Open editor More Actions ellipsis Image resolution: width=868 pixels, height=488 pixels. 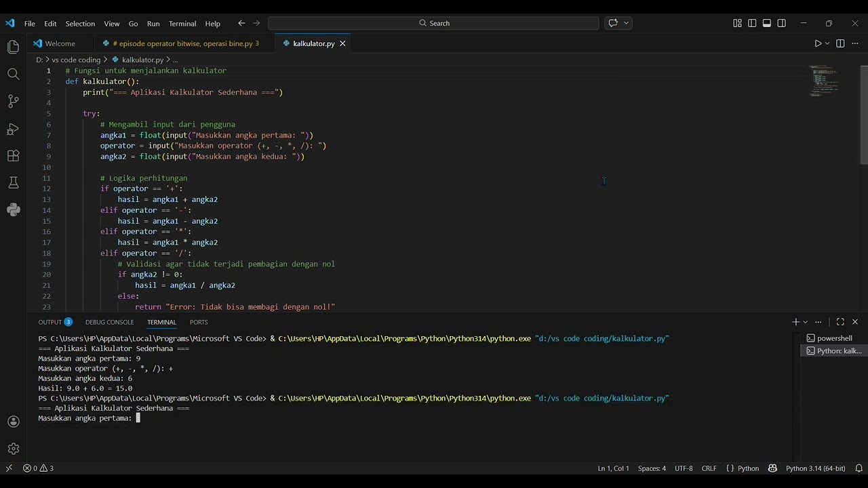tap(855, 43)
